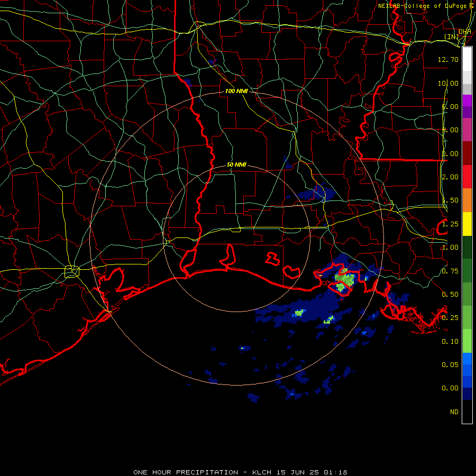Select the magenta legend color segment

pos(467,100)
